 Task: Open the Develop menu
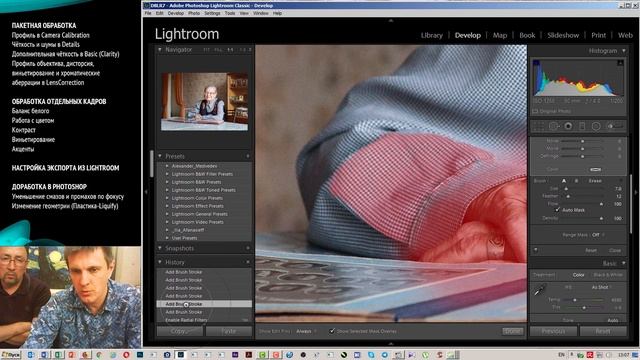176,13
